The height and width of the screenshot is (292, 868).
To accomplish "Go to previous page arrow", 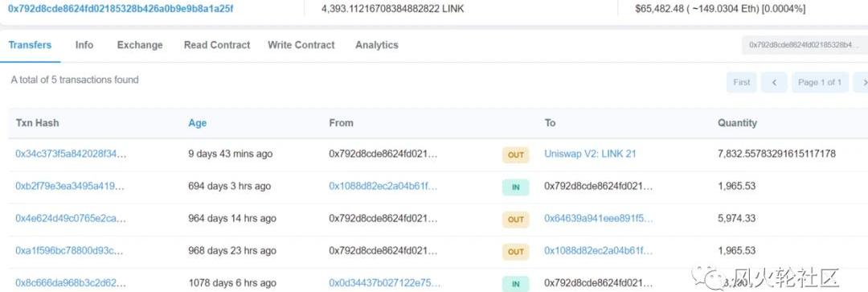I will pyautogui.click(x=774, y=82).
